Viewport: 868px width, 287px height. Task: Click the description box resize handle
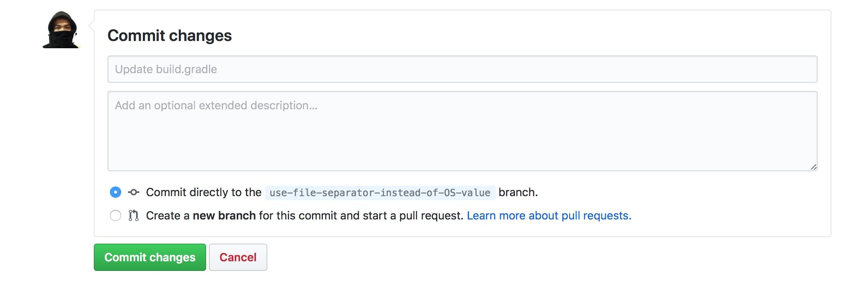(x=813, y=167)
